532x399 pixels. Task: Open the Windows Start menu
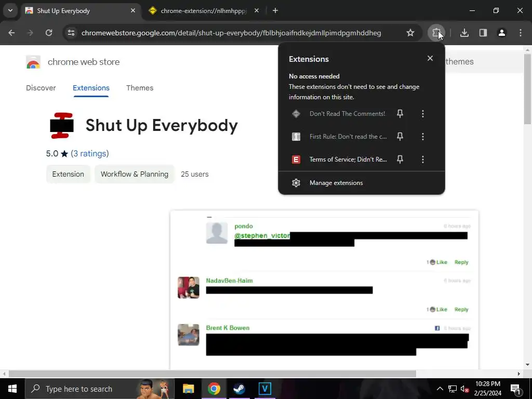point(12,389)
